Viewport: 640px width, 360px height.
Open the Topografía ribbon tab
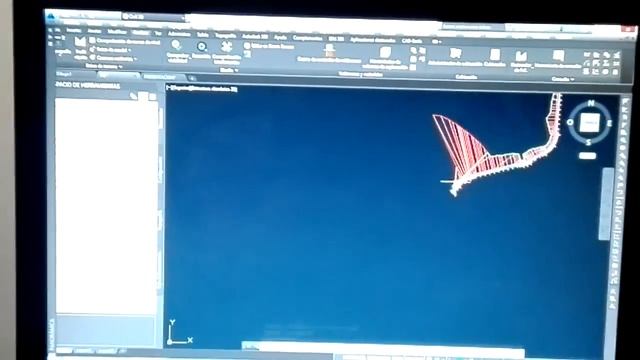(225, 36)
